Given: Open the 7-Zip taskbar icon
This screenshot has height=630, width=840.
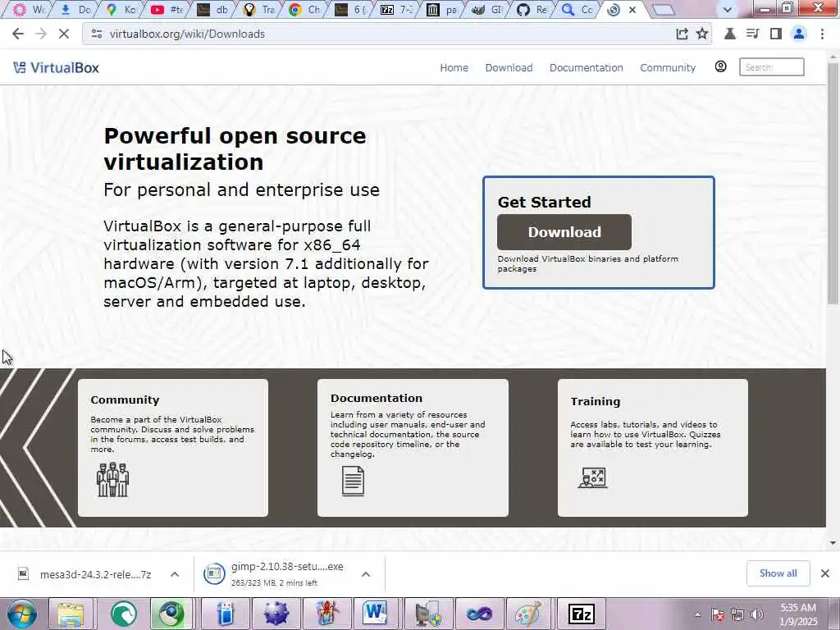Looking at the screenshot, I should tap(582, 614).
